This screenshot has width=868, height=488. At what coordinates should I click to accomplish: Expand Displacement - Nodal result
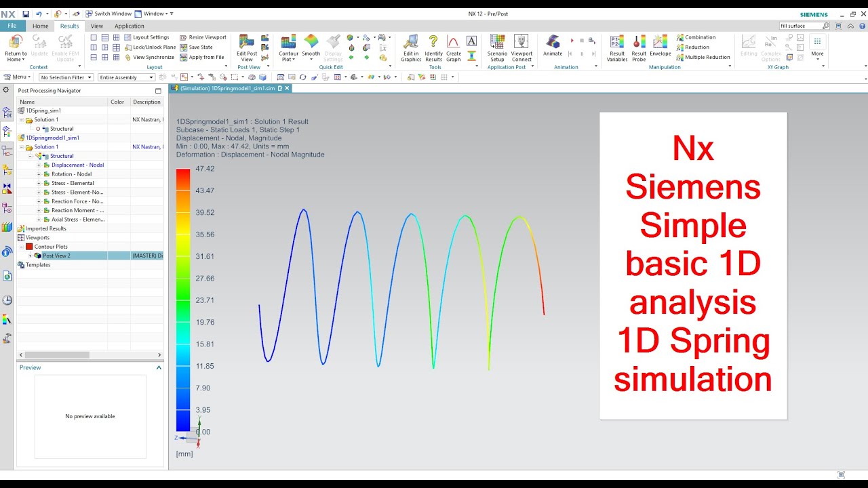(39, 165)
